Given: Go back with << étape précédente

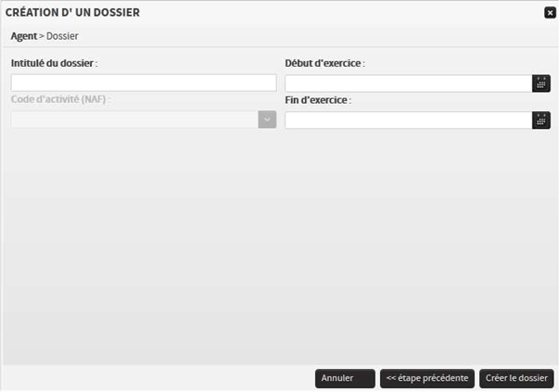Looking at the screenshot, I should 427,378.
